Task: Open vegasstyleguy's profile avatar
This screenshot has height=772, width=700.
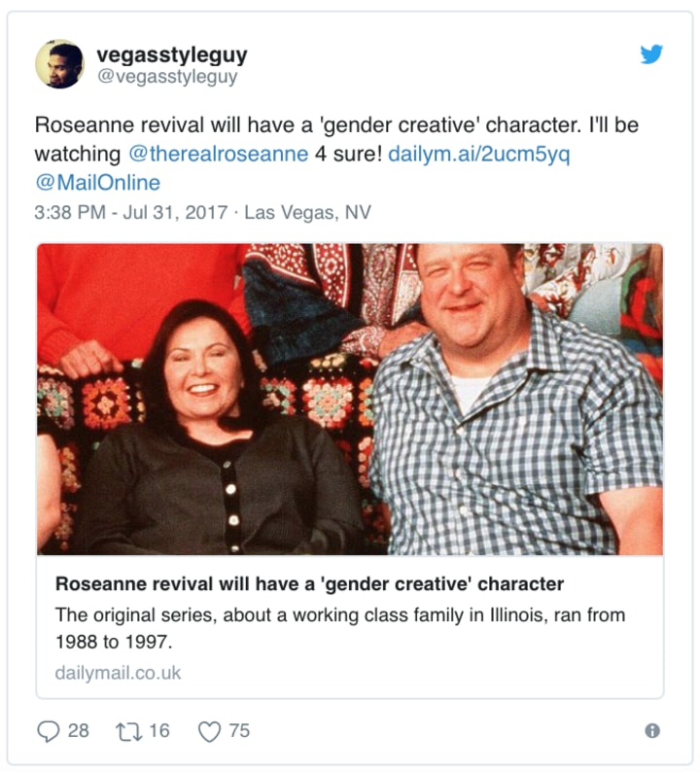Action: tap(59, 64)
